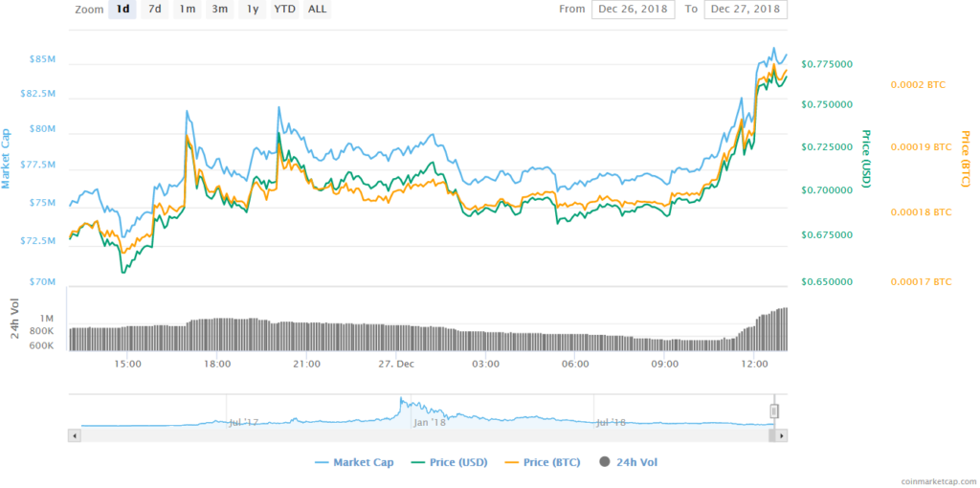Image resolution: width=980 pixels, height=488 pixels.
Task: Click navigator scrollbar right arrow
Action: pos(782,435)
